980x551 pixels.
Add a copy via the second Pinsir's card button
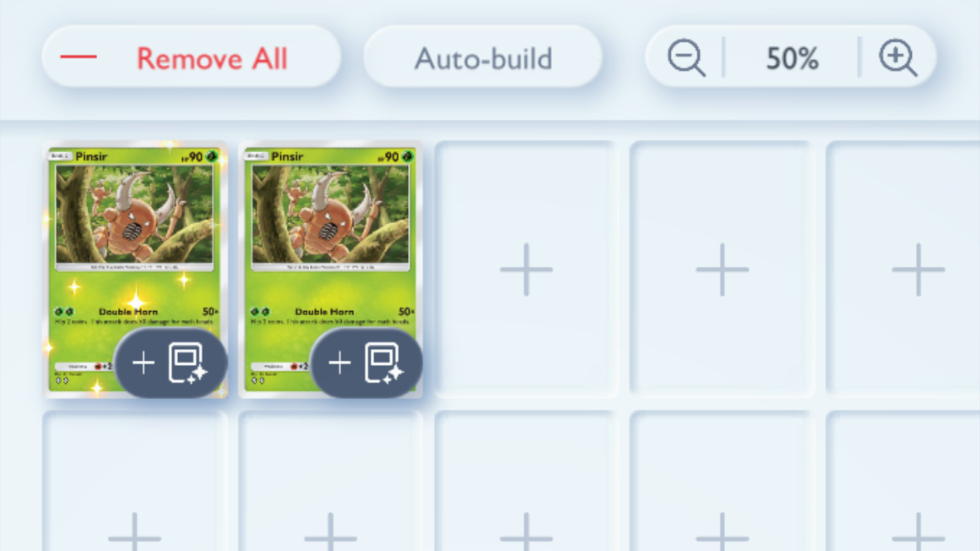(366, 363)
